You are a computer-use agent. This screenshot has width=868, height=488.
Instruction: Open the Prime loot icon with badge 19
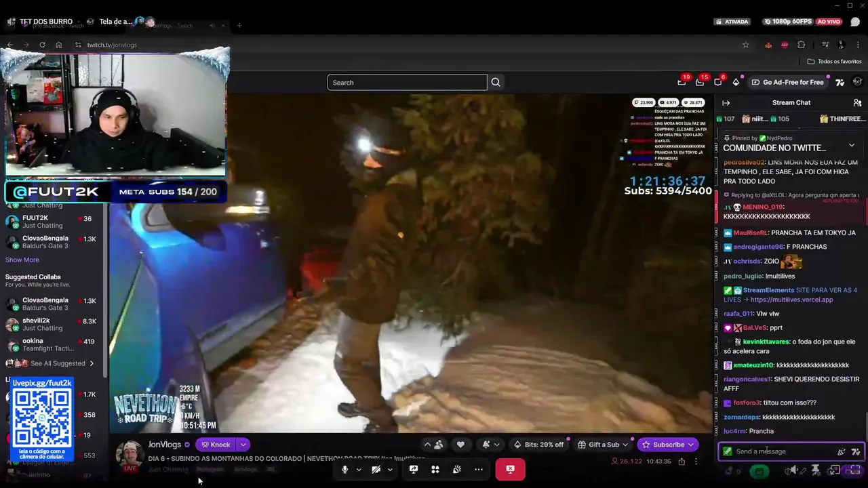pyautogui.click(x=682, y=82)
